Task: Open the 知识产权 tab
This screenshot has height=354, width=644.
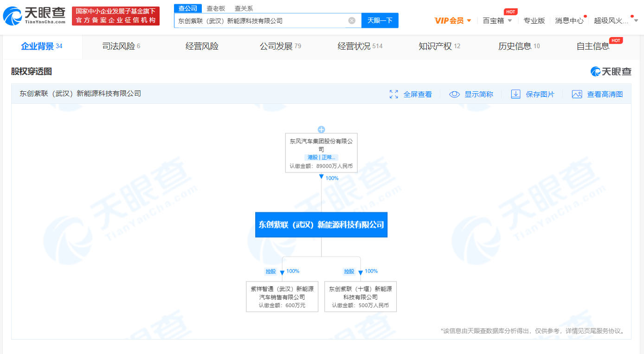Action: 439,46
